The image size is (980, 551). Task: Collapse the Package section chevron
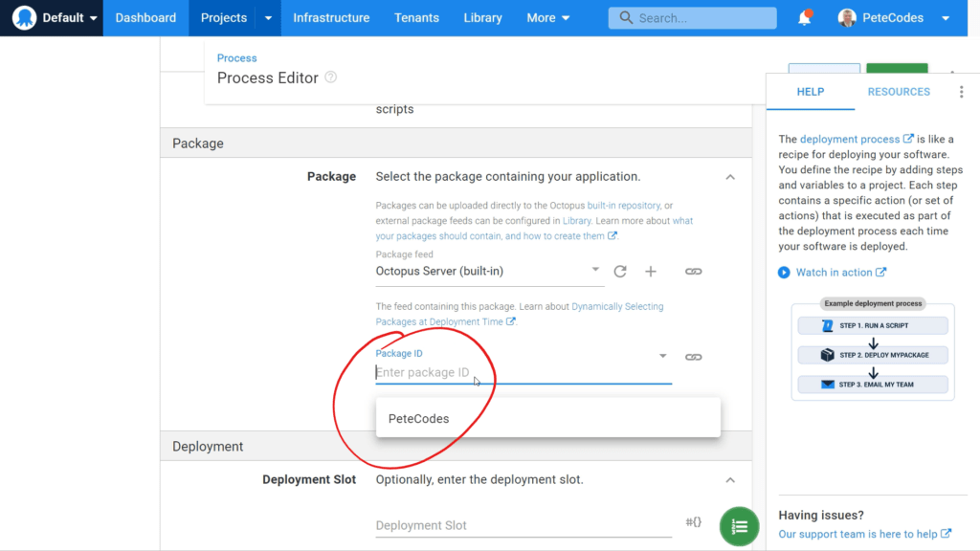[730, 177]
